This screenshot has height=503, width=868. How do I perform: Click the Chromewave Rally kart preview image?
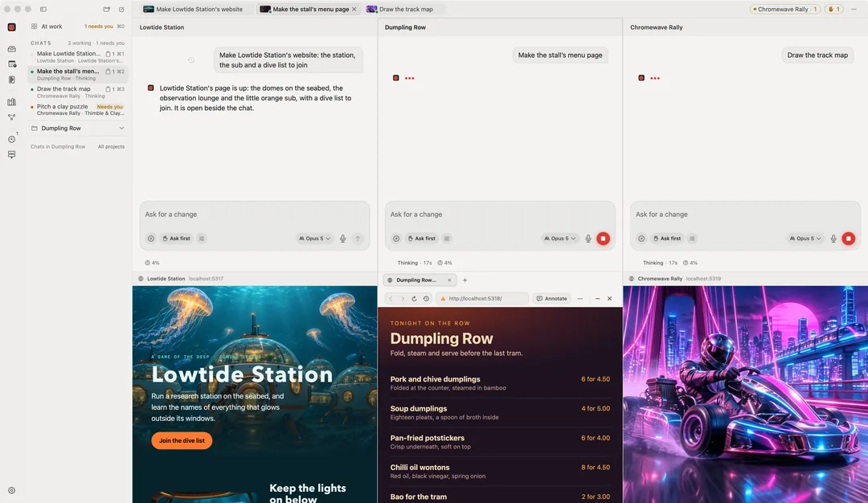[745, 394]
